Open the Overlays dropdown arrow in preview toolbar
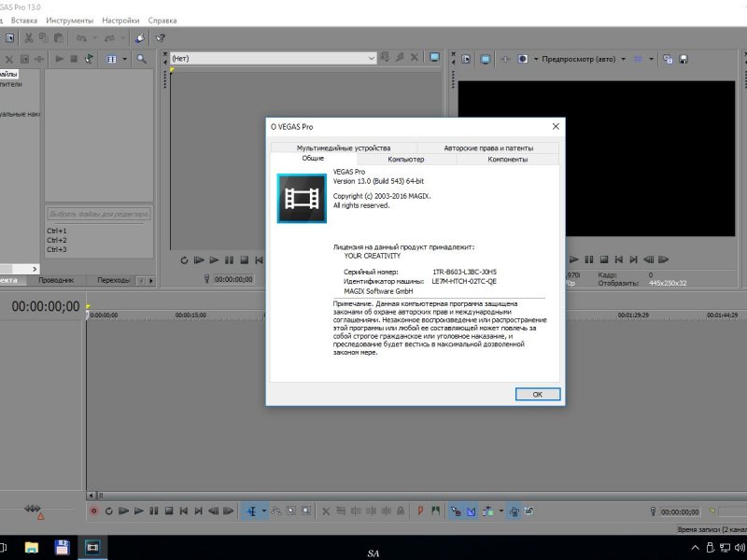The height and width of the screenshot is (560, 747). point(651,59)
